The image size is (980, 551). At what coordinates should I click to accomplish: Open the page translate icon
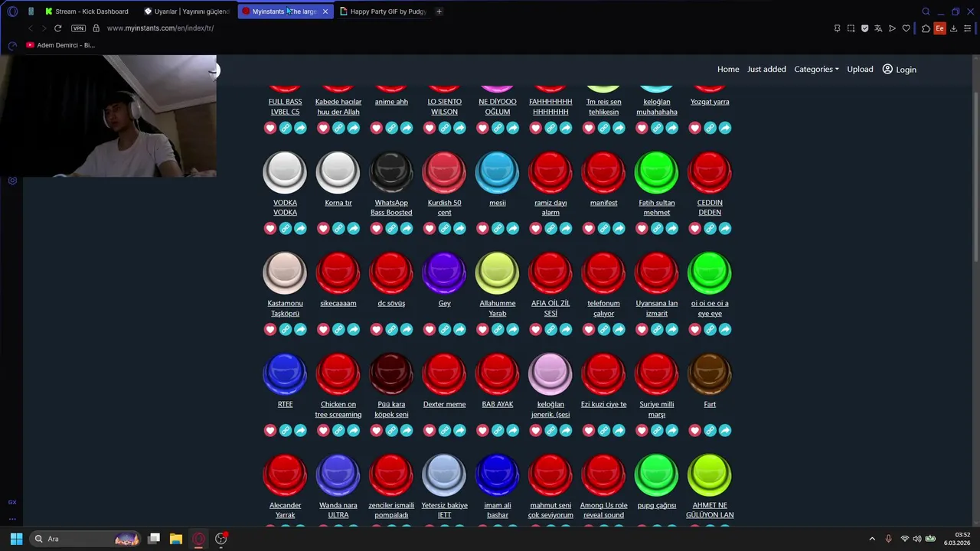878,28
